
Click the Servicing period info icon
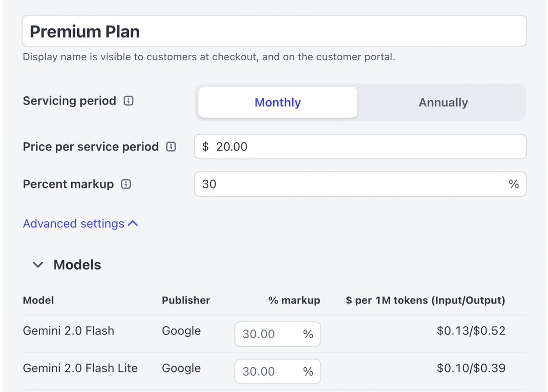click(x=129, y=101)
